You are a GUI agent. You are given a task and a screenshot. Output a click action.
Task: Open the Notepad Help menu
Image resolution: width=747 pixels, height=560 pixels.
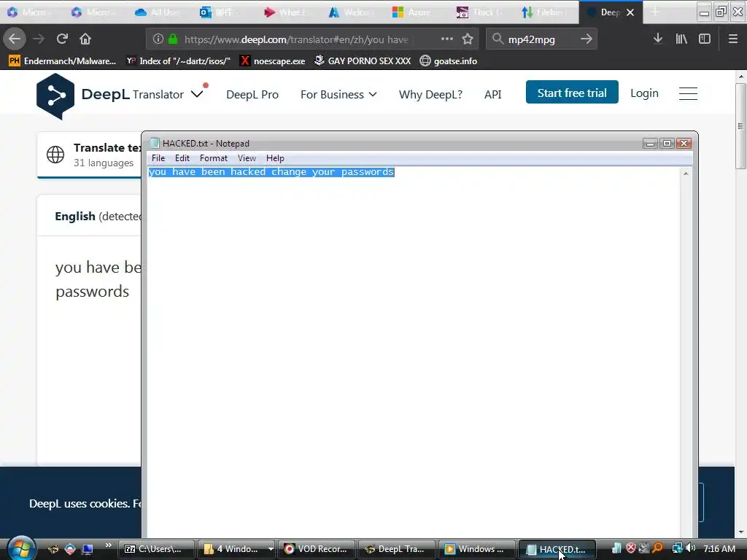tap(275, 158)
